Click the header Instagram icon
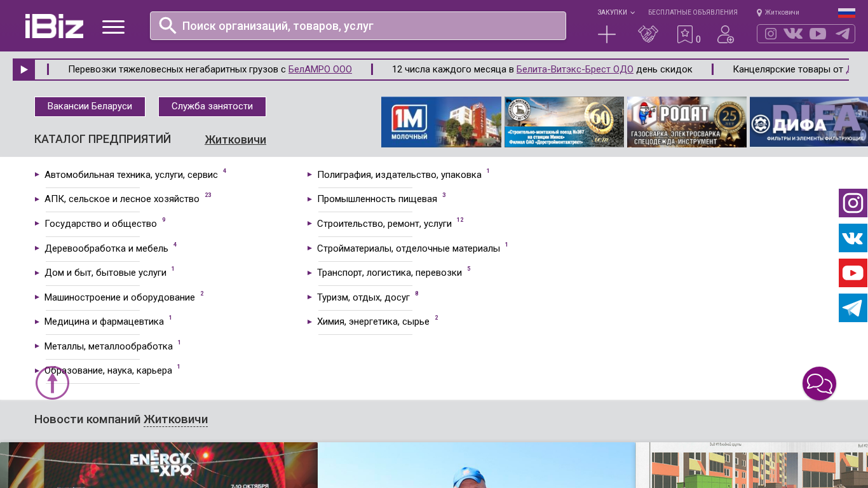Viewport: 868px width, 488px height. coord(771,34)
